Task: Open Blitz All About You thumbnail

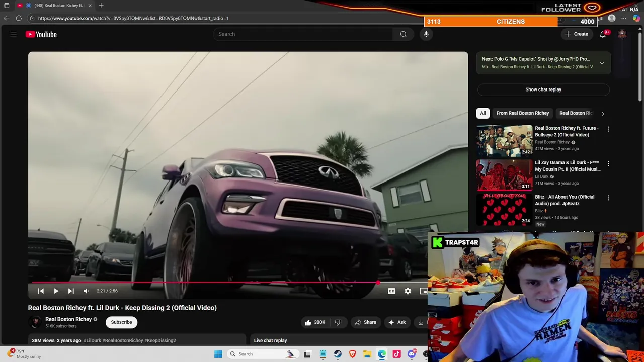Action: [504, 209]
